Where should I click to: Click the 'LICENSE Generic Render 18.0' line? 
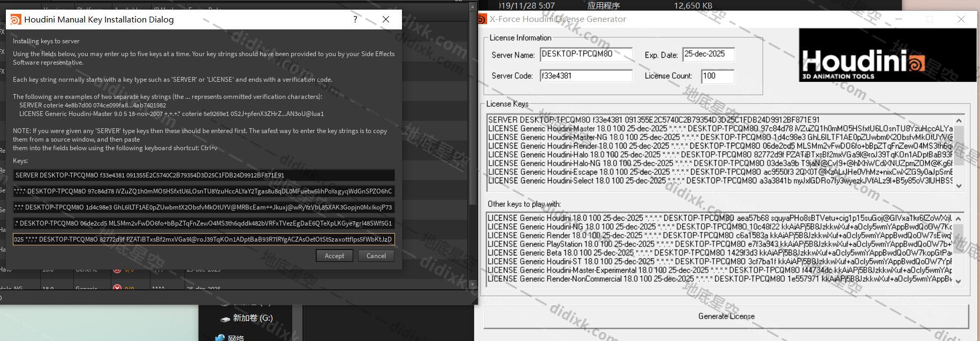click(720, 235)
